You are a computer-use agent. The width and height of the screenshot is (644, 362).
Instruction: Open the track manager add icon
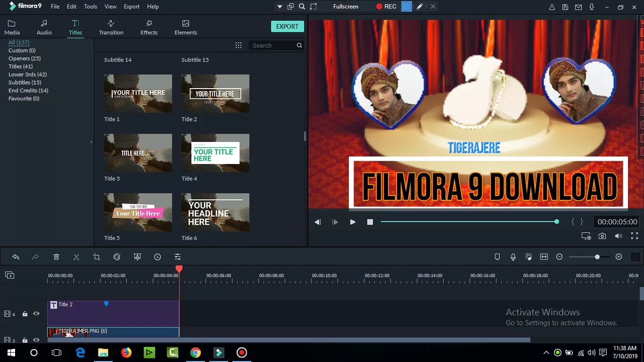click(9, 275)
